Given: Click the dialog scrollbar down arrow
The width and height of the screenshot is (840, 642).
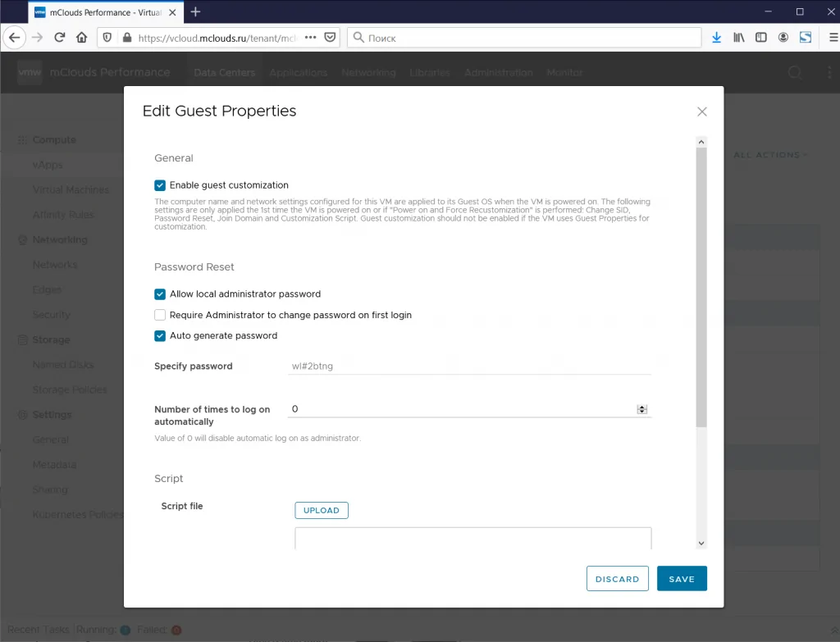Looking at the screenshot, I should tap(701, 543).
